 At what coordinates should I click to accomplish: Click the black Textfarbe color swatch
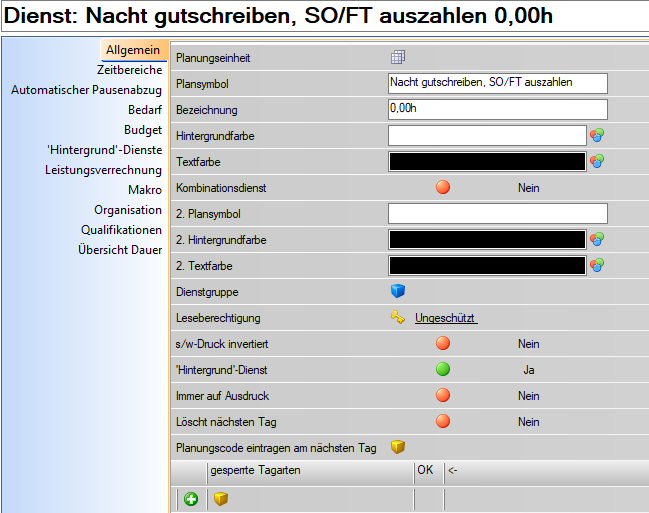tap(487, 161)
